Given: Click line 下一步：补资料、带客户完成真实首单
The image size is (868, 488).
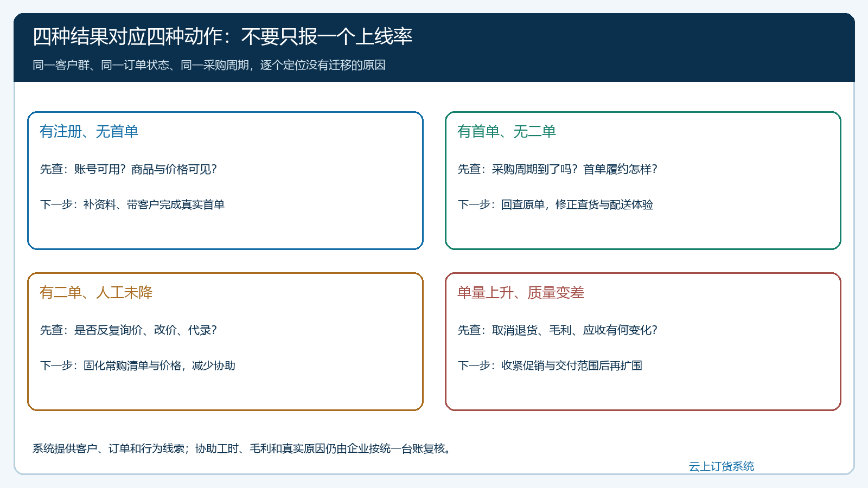Looking at the screenshot, I should point(132,204).
